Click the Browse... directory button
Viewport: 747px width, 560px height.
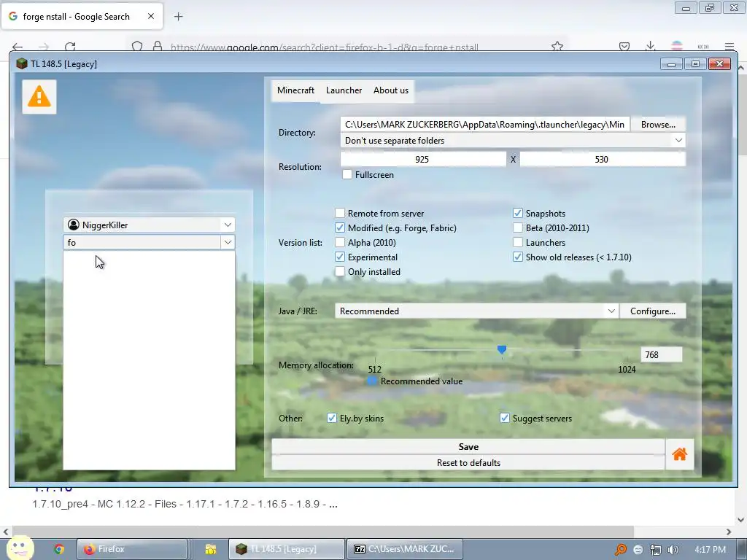(658, 124)
